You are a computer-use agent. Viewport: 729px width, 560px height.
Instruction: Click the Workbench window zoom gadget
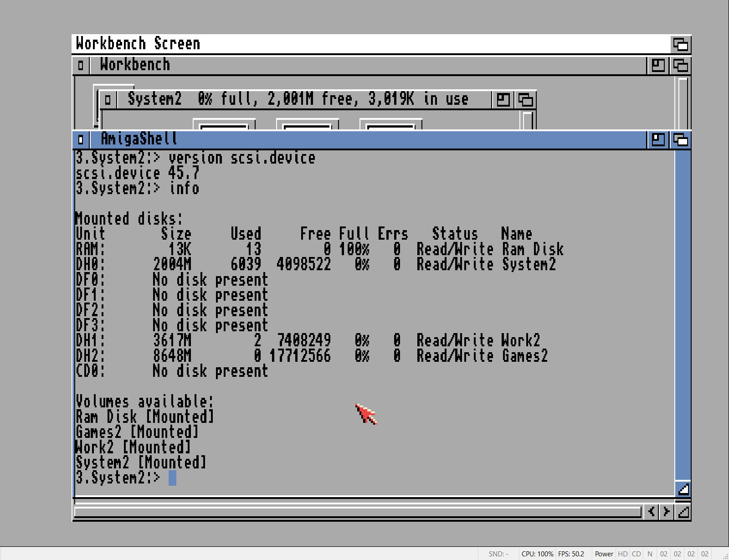(658, 65)
